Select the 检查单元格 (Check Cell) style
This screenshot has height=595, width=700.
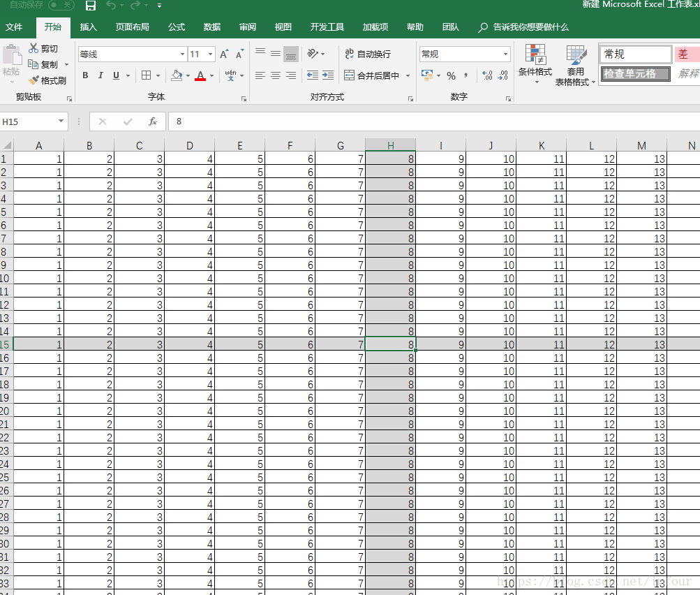(x=636, y=74)
